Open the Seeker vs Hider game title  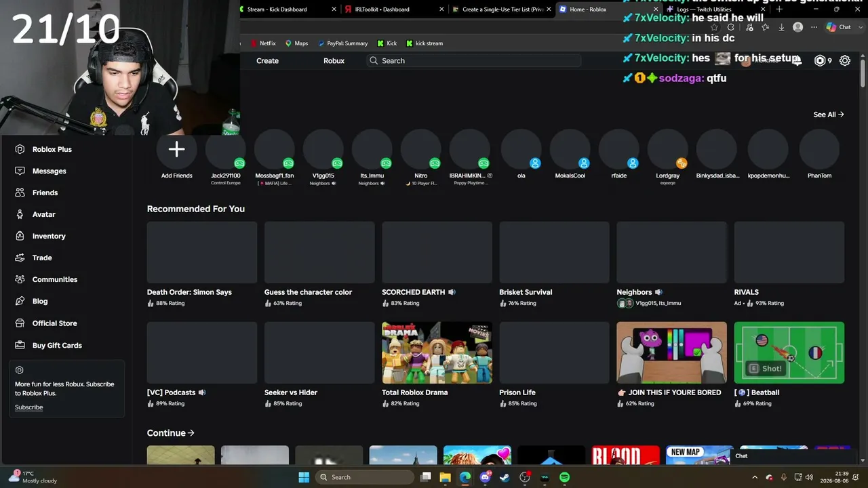(291, 392)
